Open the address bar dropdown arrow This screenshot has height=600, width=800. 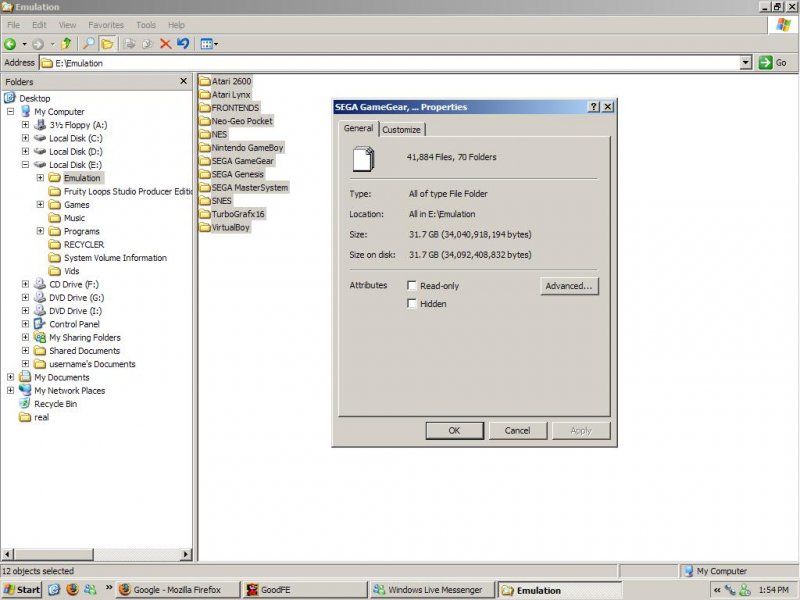coord(745,63)
